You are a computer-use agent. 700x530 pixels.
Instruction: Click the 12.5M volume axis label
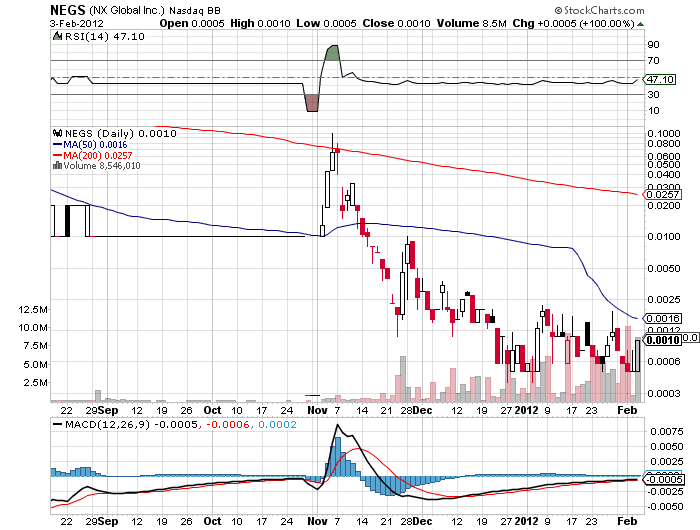pyautogui.click(x=33, y=309)
